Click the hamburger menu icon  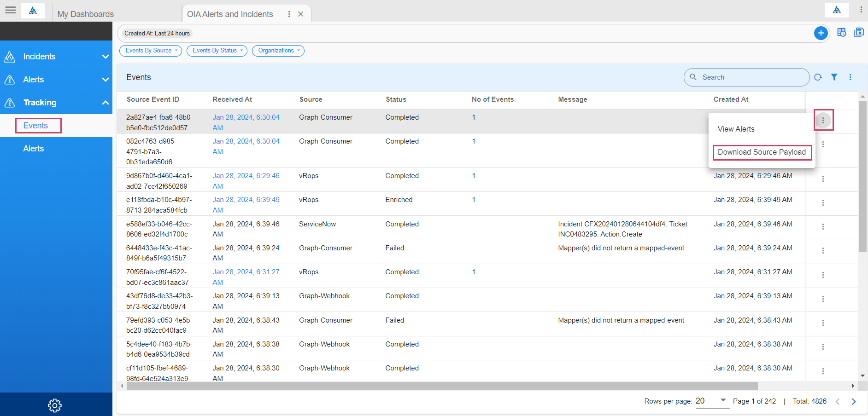pyautogui.click(x=11, y=10)
